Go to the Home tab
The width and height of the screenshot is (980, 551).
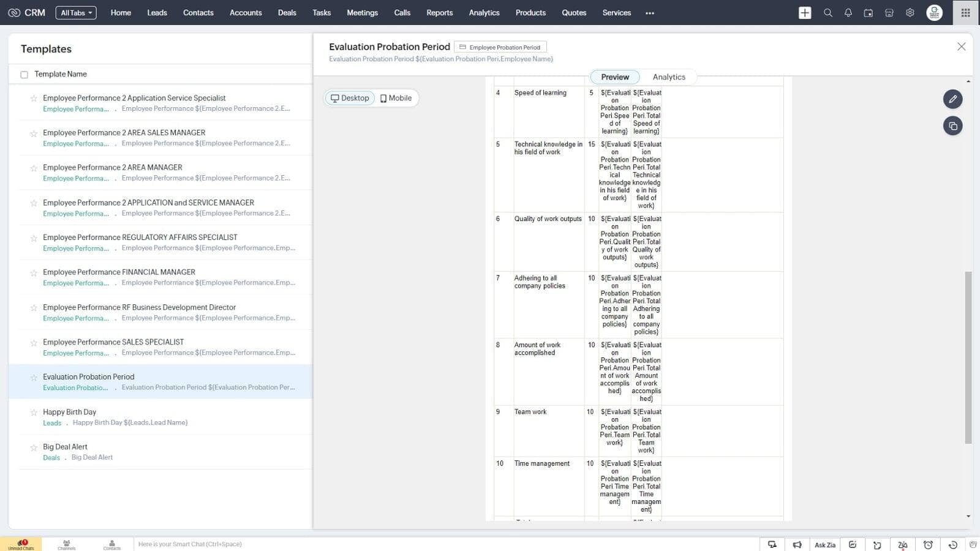(x=121, y=13)
